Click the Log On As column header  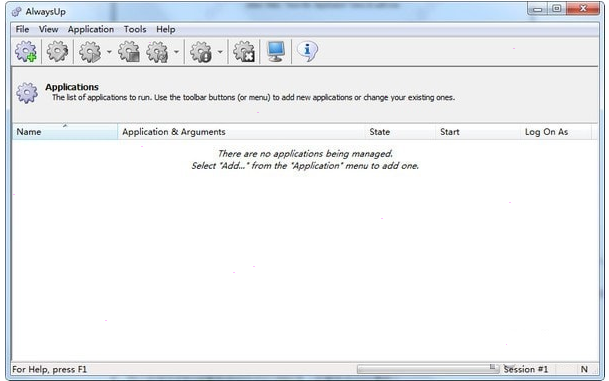(x=555, y=132)
